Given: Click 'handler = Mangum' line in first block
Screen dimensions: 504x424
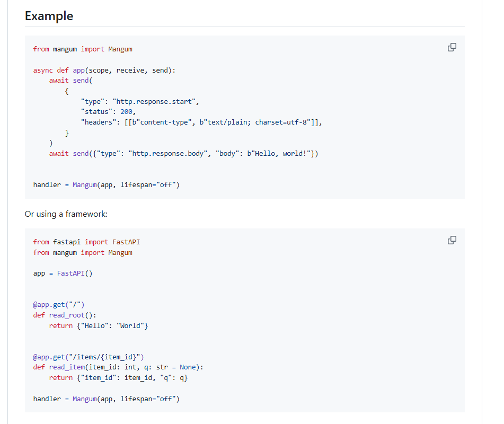Looking at the screenshot, I should [x=107, y=185].
